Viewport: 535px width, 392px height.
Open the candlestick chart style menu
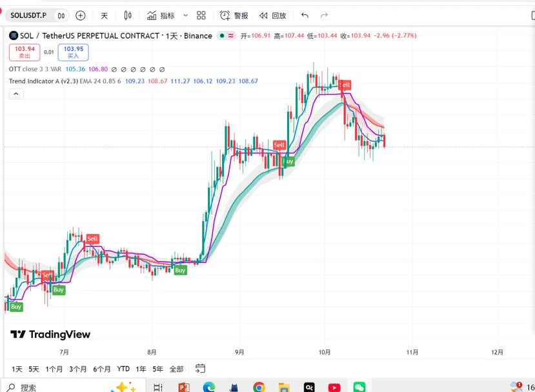coord(128,15)
